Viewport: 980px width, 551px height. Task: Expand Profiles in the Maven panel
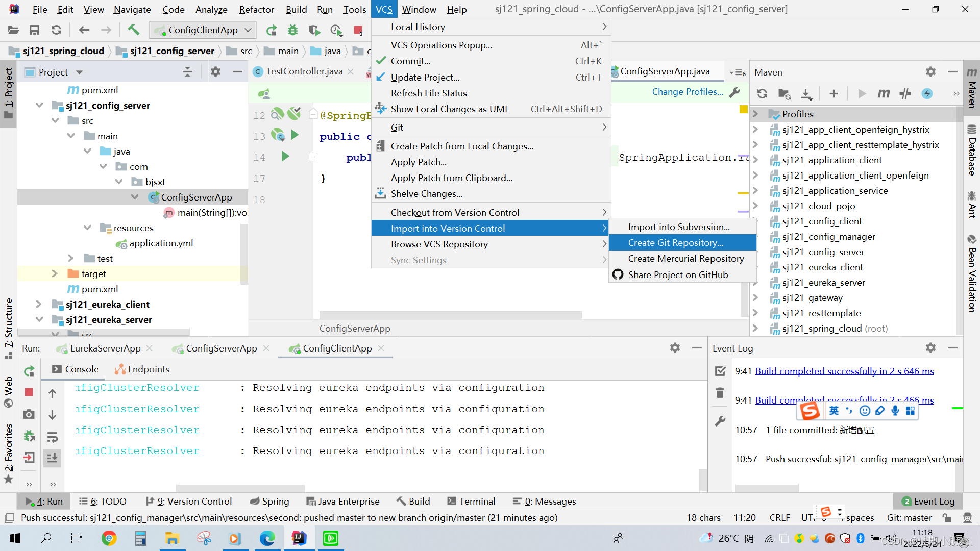pos(756,114)
